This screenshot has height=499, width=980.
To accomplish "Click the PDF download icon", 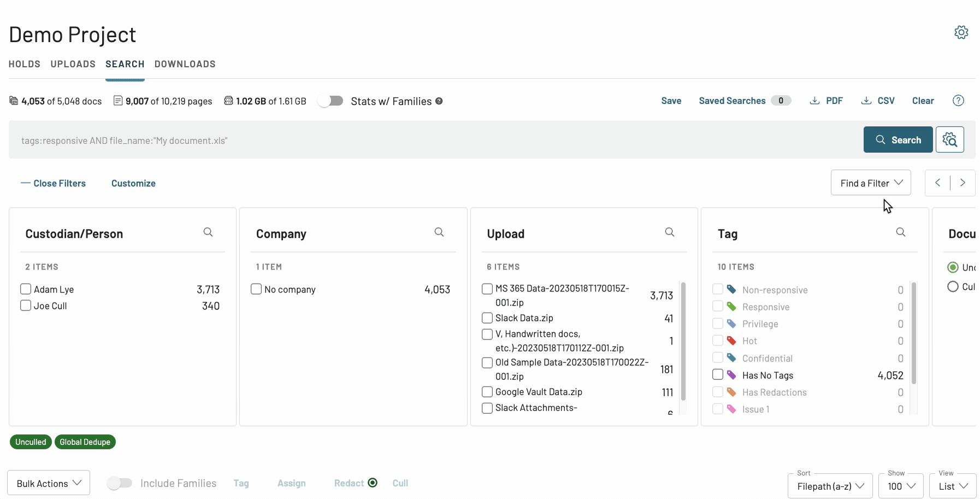I will coord(814,101).
